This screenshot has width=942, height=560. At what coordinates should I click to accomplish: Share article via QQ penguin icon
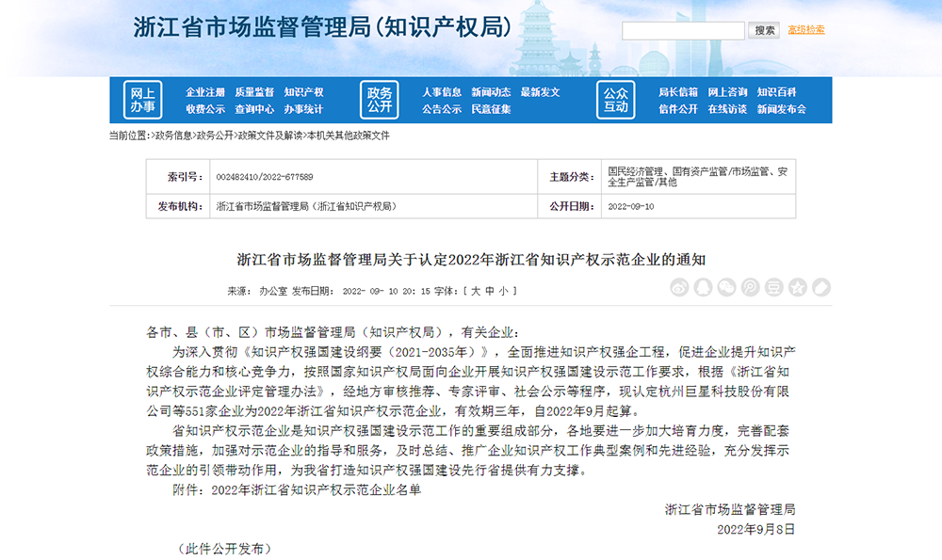703,287
